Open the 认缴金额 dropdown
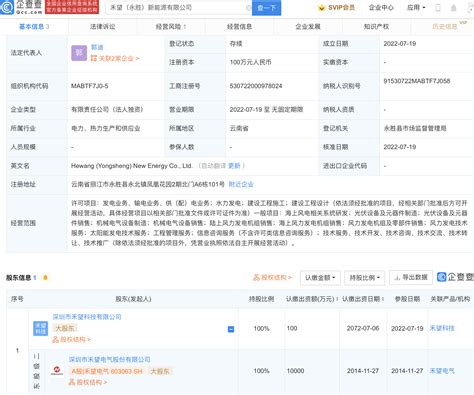474x395 pixels. coord(320,278)
